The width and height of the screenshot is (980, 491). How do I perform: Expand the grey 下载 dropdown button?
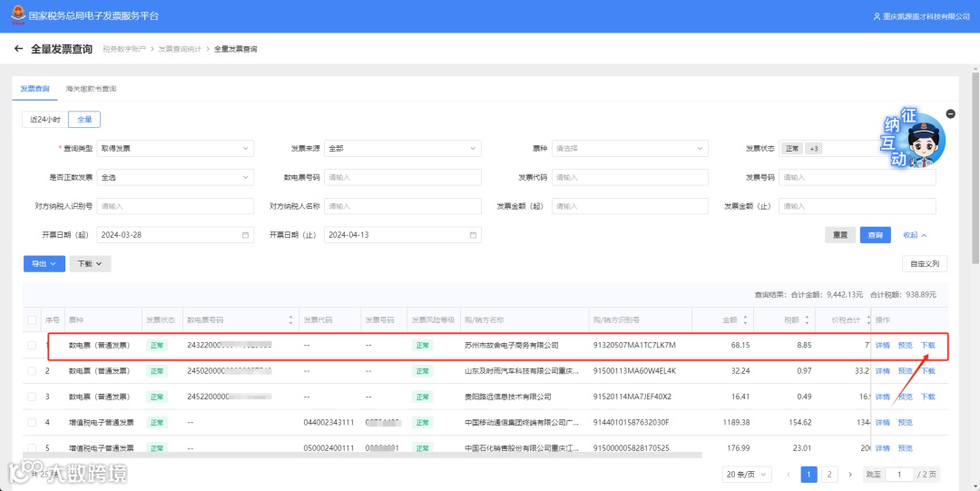[x=90, y=264]
